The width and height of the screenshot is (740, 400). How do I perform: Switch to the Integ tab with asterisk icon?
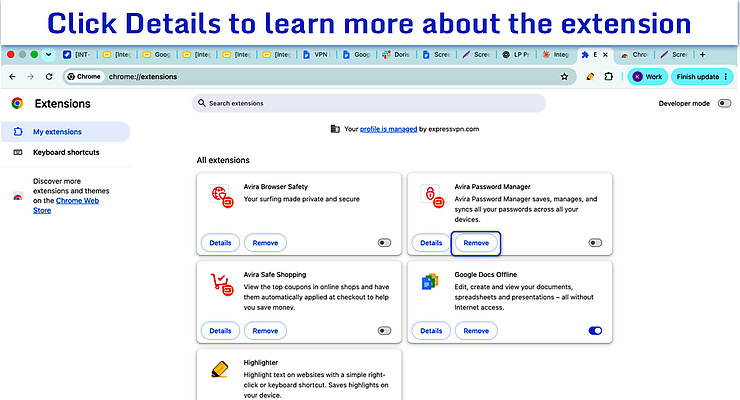556,55
